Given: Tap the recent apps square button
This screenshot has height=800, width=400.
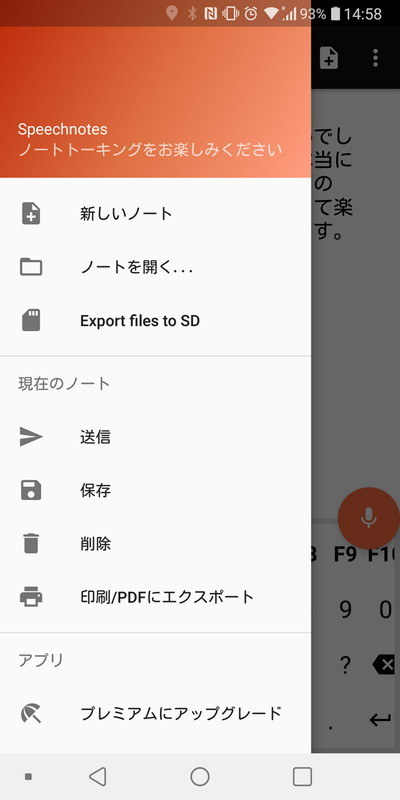Looking at the screenshot, I should pyautogui.click(x=302, y=777).
